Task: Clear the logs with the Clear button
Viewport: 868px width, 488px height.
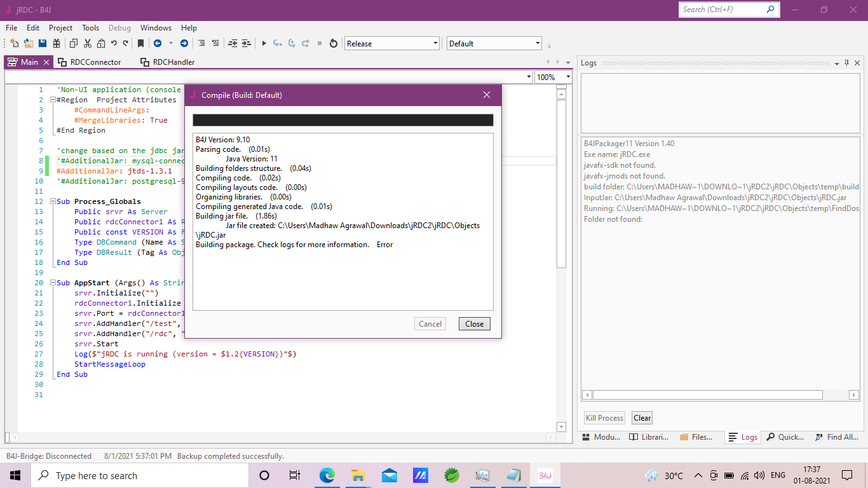Action: click(x=642, y=417)
